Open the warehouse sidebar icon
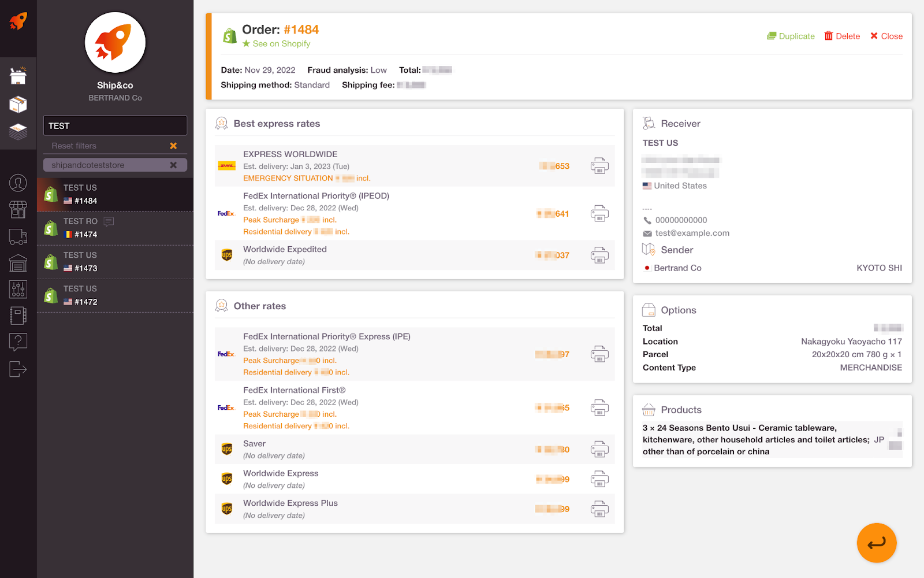The width and height of the screenshot is (924, 578). click(x=18, y=263)
